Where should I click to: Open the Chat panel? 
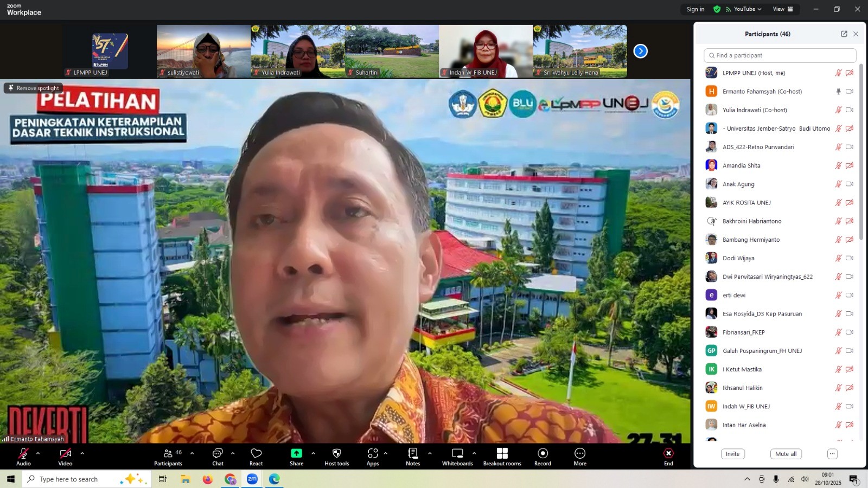click(218, 456)
